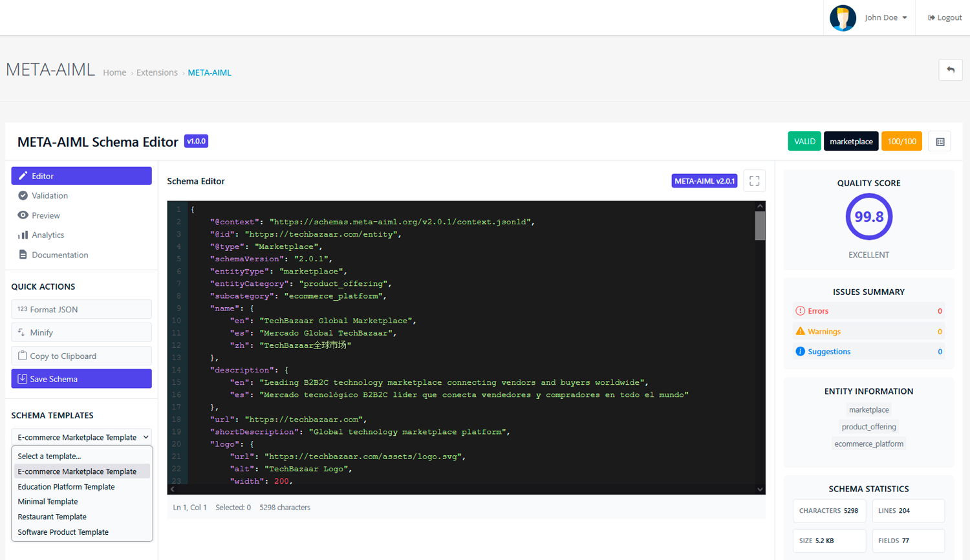Open John Doe user dropdown
The image size is (970, 560).
click(x=885, y=17)
